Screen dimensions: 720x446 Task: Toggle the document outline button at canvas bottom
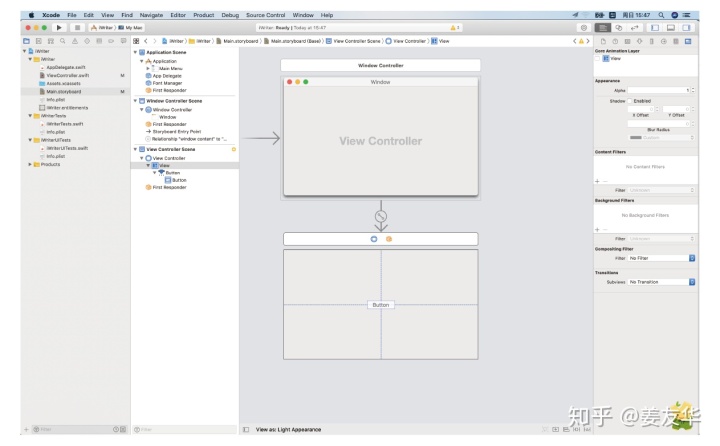pos(246,429)
